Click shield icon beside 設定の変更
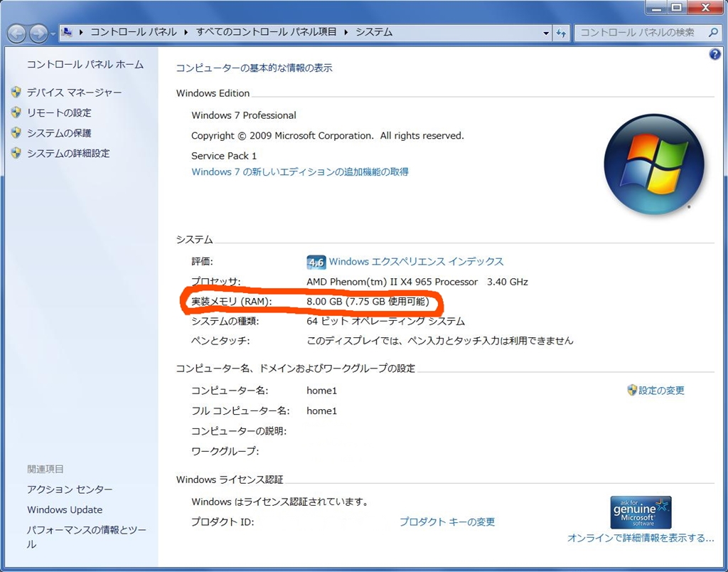 pos(632,390)
